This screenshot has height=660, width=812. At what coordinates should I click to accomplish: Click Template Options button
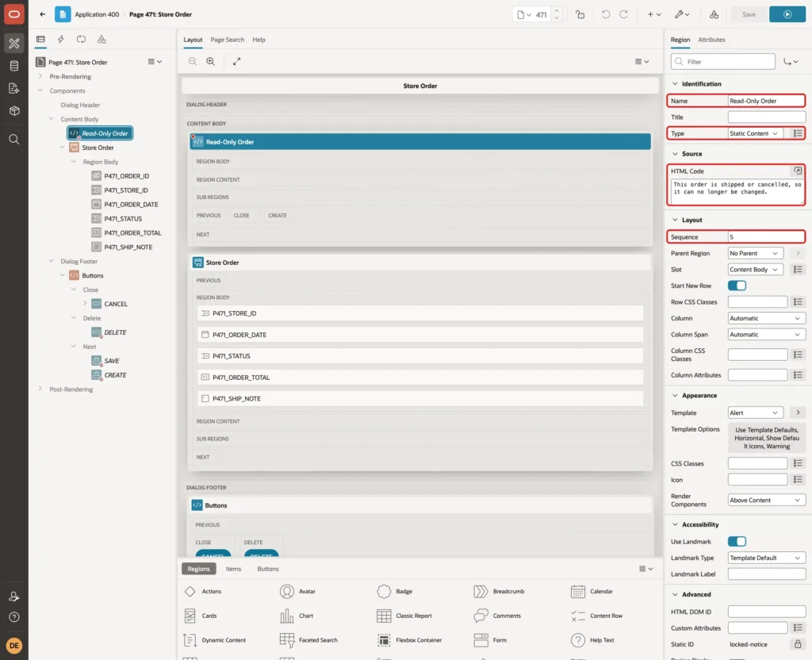(767, 438)
